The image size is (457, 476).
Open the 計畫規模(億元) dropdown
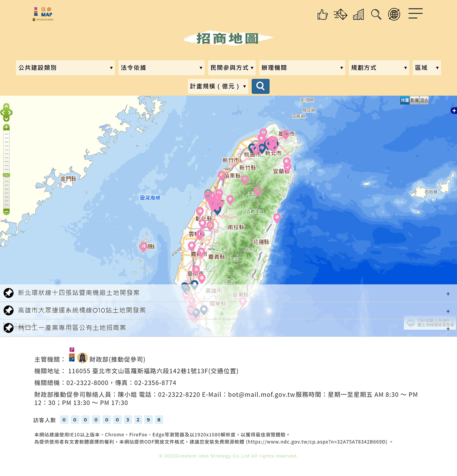[218, 86]
